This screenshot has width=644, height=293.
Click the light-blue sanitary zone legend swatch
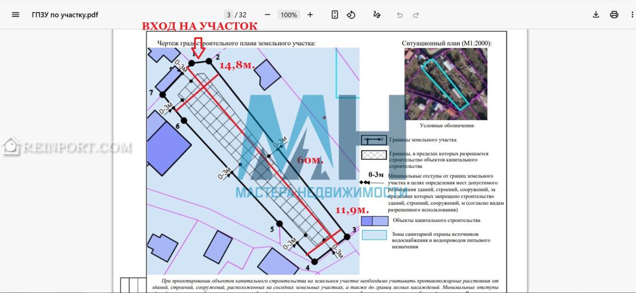pyautogui.click(x=375, y=235)
